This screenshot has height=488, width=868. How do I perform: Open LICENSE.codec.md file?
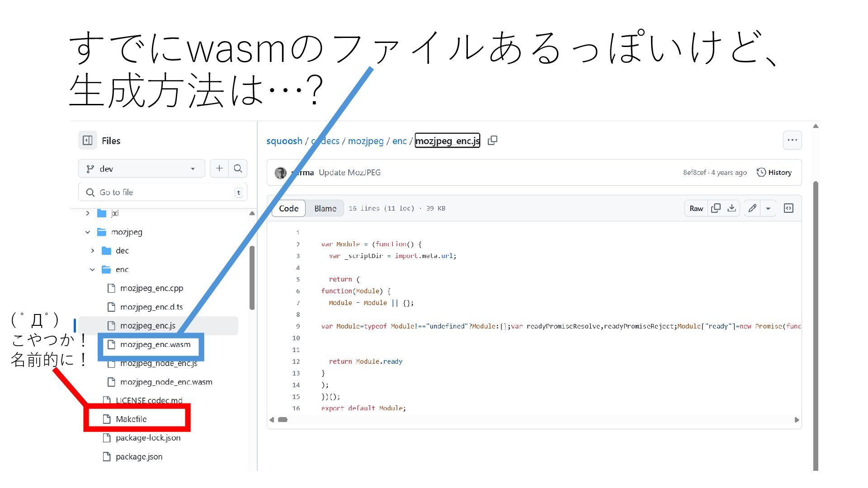(x=149, y=400)
